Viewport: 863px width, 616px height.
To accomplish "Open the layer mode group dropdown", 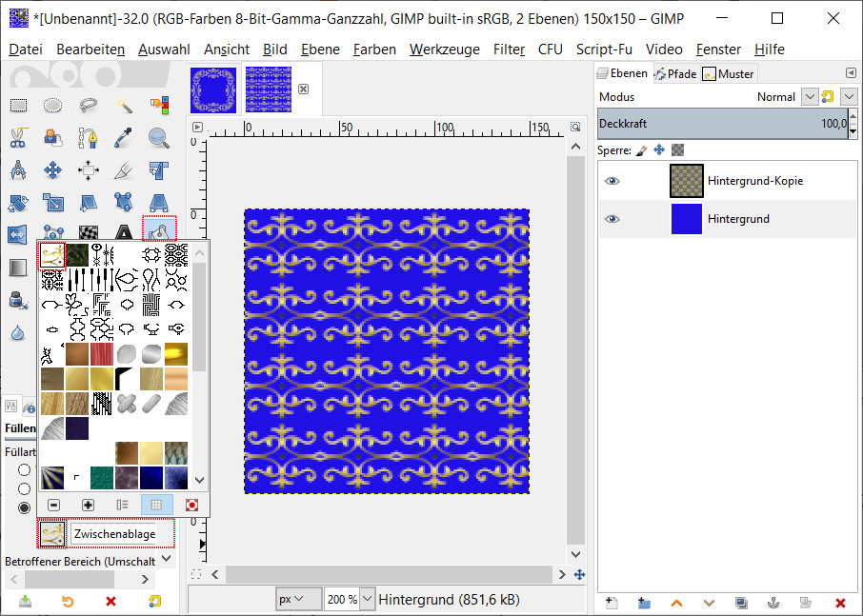I will click(850, 97).
